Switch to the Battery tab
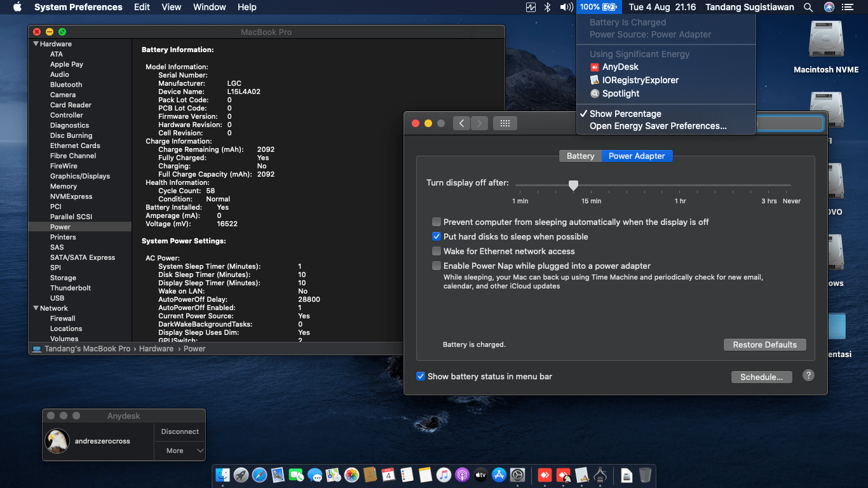Image resolution: width=868 pixels, height=488 pixels. [580, 156]
